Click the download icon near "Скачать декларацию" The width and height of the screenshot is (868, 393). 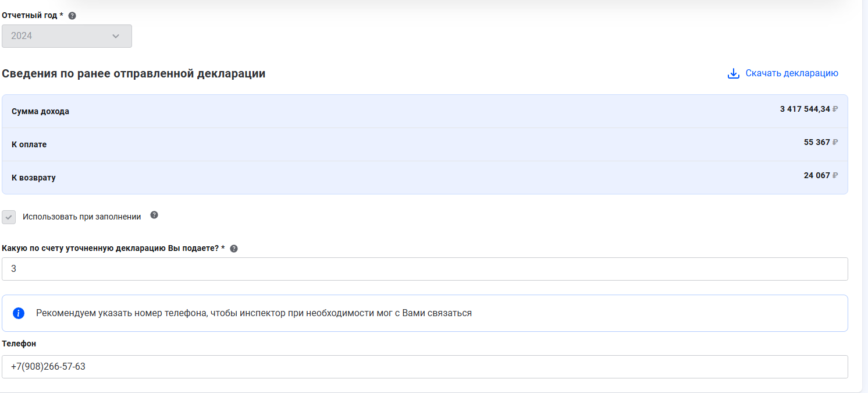[733, 73]
